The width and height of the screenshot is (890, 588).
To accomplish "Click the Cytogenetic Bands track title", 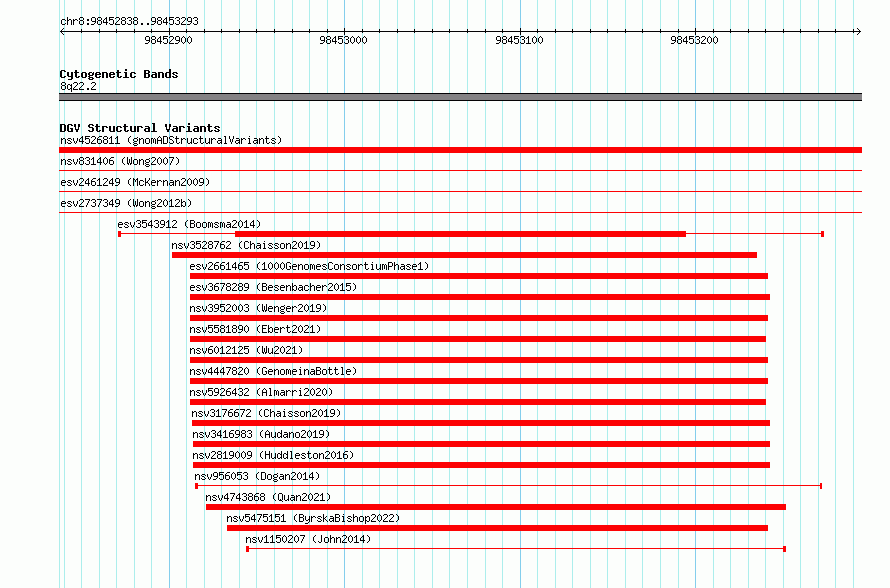I will coord(119,74).
